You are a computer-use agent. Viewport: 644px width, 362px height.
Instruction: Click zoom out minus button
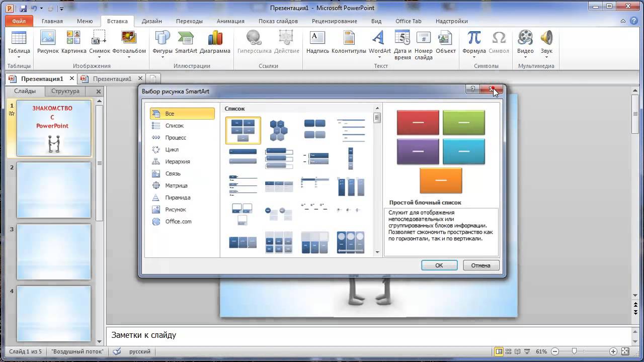555,351
